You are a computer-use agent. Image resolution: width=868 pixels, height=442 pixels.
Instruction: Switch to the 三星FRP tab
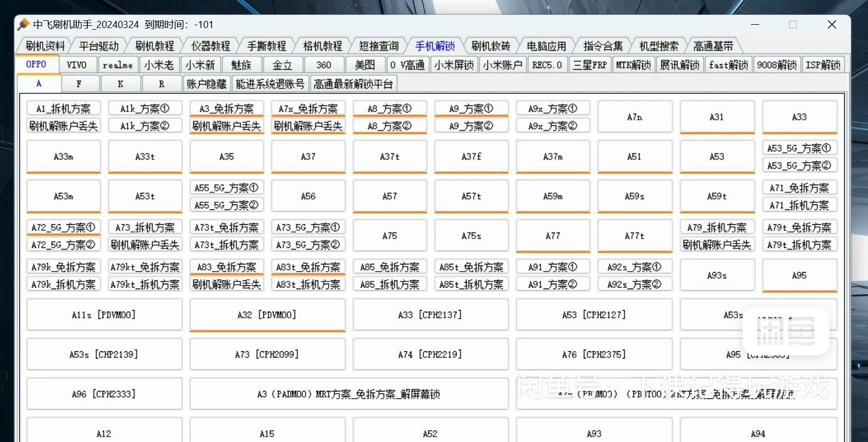[x=590, y=65]
